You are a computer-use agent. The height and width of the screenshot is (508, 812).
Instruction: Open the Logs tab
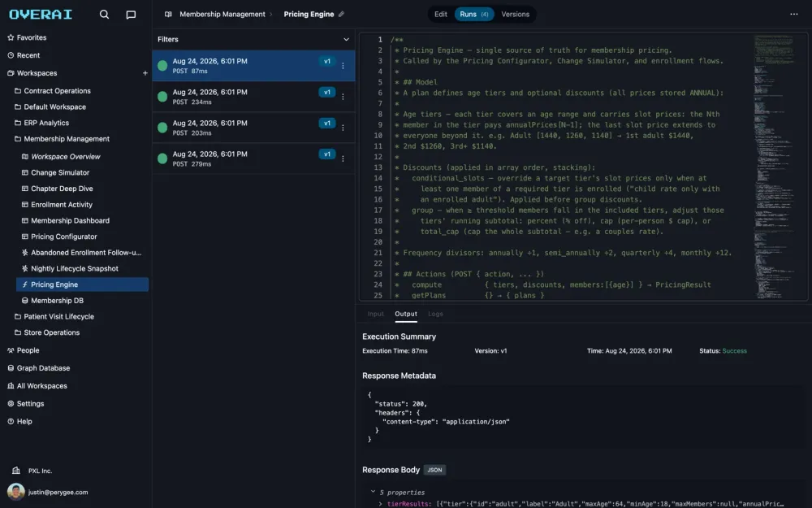[435, 314]
